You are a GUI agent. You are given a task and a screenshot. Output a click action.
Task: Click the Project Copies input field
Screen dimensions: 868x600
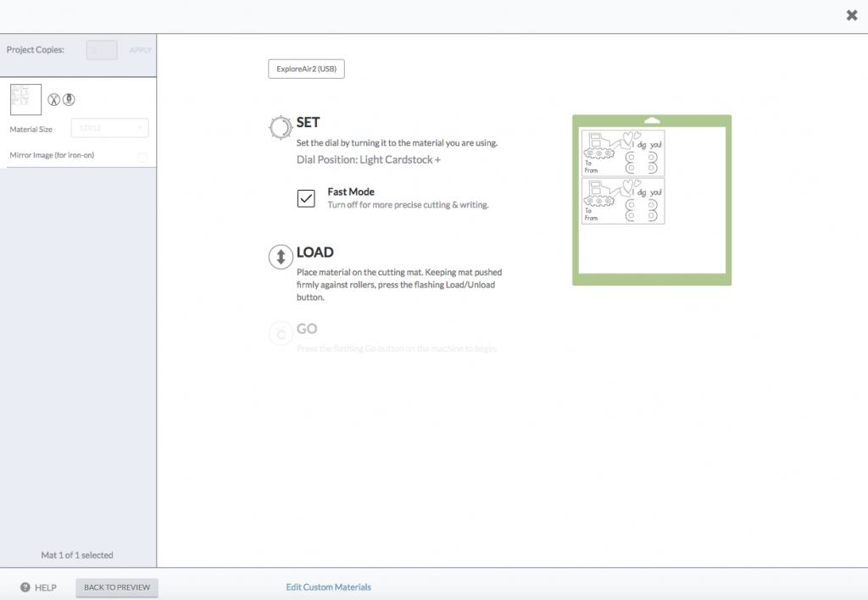[x=102, y=50]
